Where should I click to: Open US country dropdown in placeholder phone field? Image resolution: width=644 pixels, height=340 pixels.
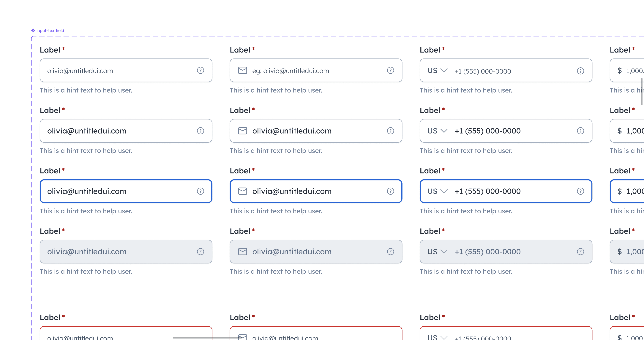click(x=437, y=70)
